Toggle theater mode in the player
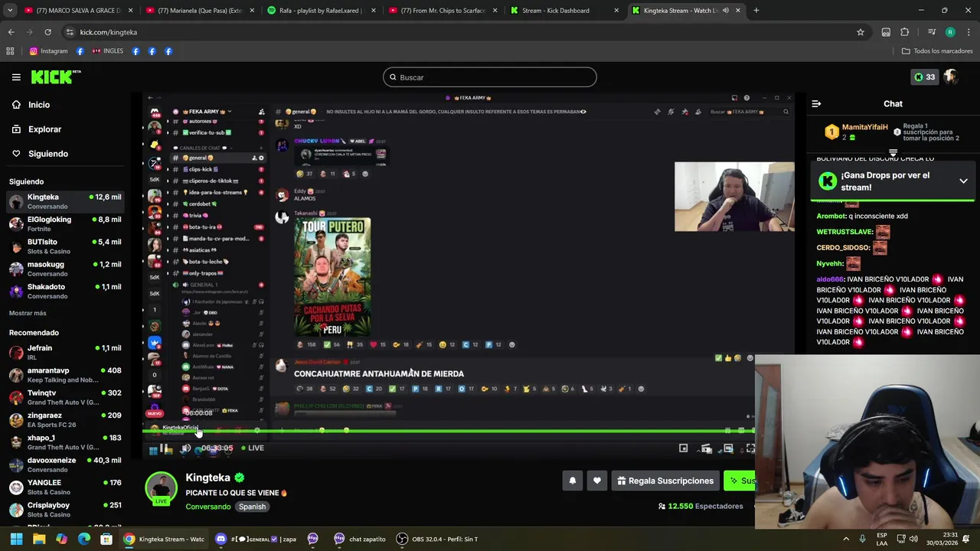980x551 pixels. tap(728, 448)
